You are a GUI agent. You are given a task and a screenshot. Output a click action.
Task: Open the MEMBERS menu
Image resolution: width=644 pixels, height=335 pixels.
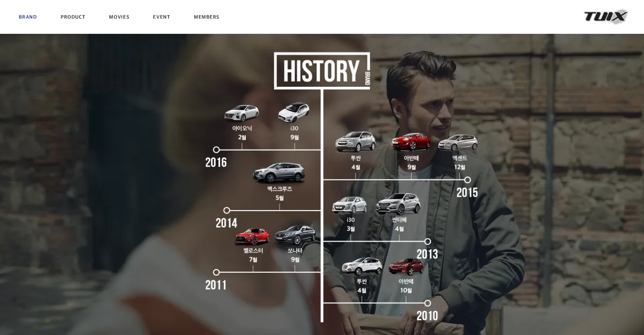pyautogui.click(x=207, y=17)
